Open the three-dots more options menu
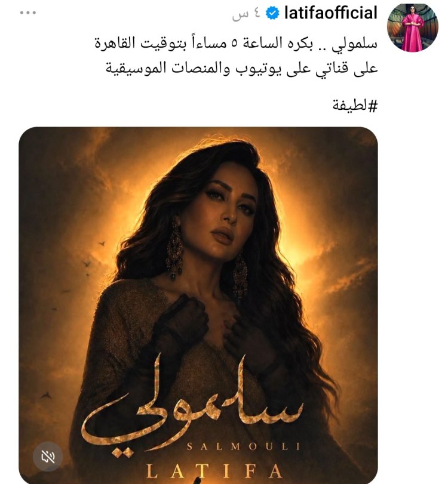448x484 pixels. 28,13
